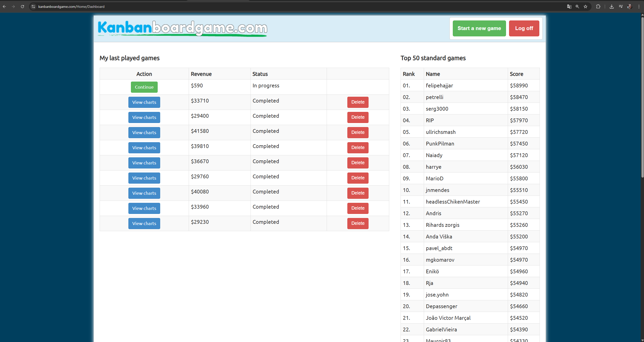Viewport: 644px width, 342px height.
Task: Click the red Log off button
Action: pyautogui.click(x=524, y=28)
